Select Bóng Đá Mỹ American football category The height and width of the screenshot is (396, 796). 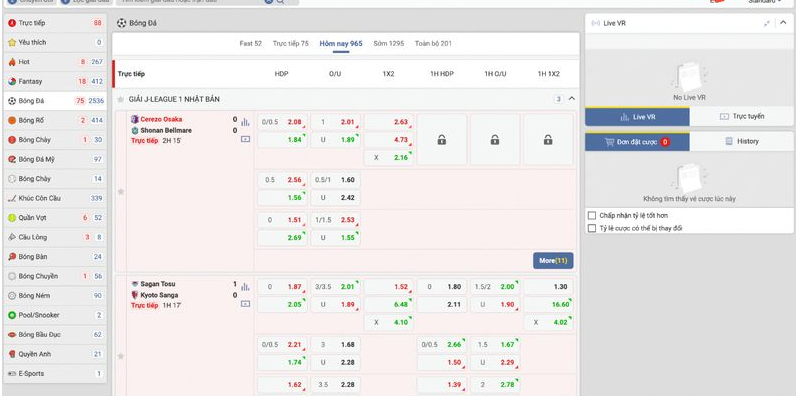[x=55, y=159]
